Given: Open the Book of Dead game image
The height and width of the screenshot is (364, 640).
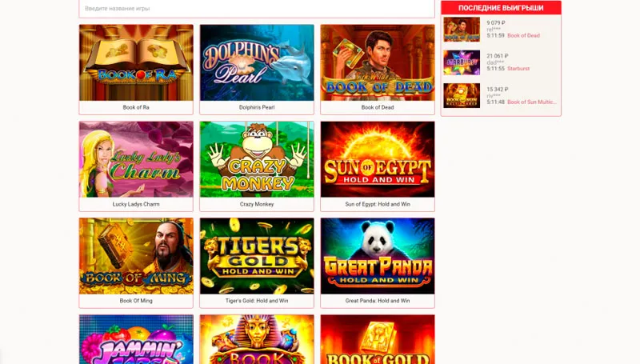Looking at the screenshot, I should click(x=378, y=62).
